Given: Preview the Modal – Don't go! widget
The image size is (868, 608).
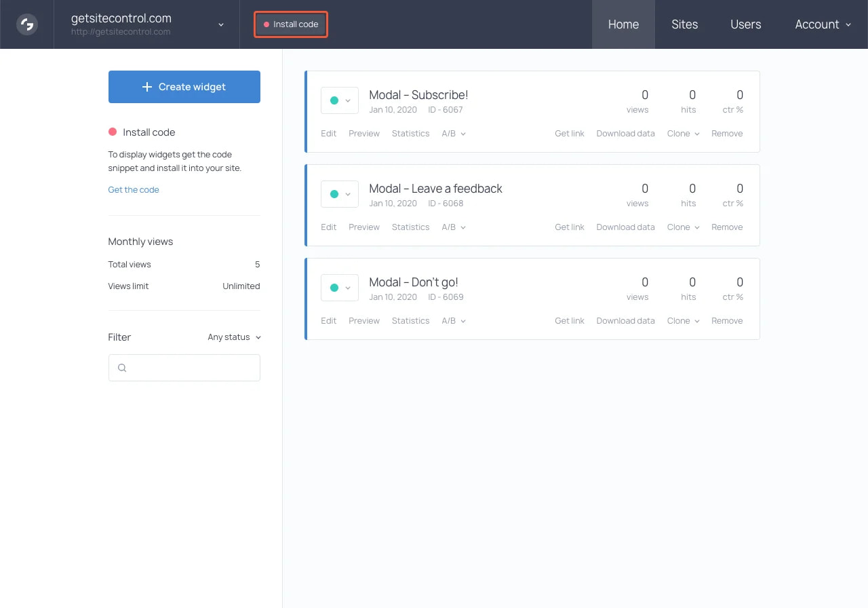Looking at the screenshot, I should [364, 321].
